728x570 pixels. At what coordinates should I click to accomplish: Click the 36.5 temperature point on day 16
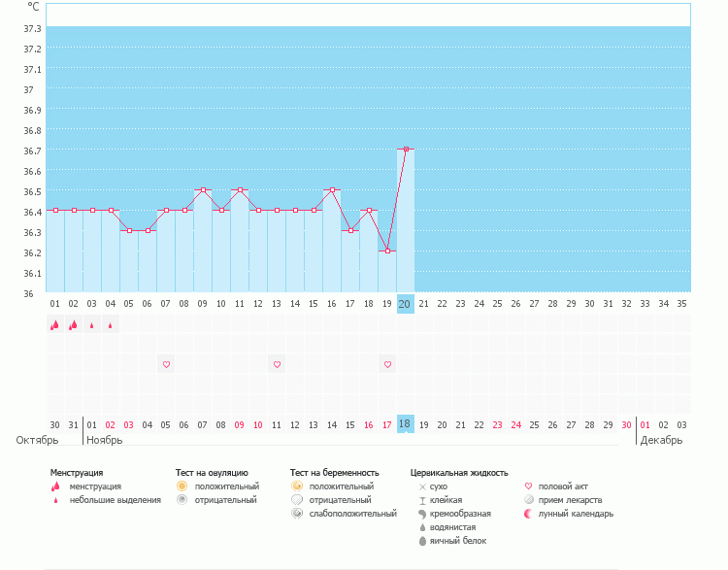pos(332,190)
